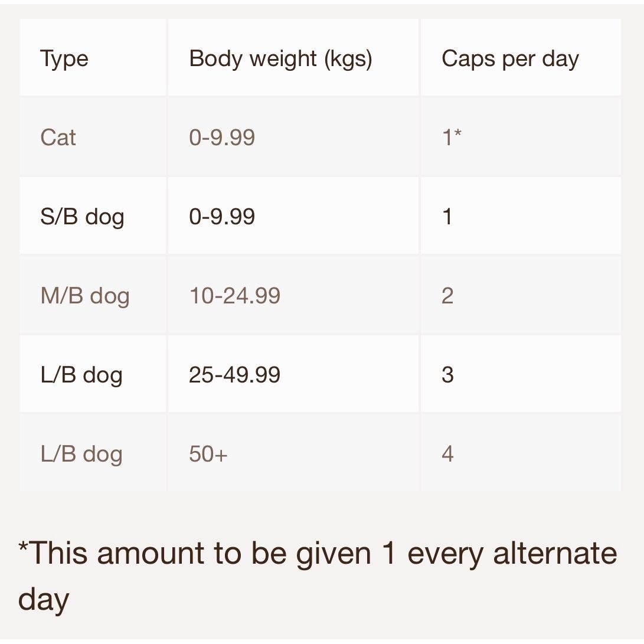Click the 25-49.99 weight cell
Image resolution: width=644 pixels, height=644 pixels.
coord(293,374)
